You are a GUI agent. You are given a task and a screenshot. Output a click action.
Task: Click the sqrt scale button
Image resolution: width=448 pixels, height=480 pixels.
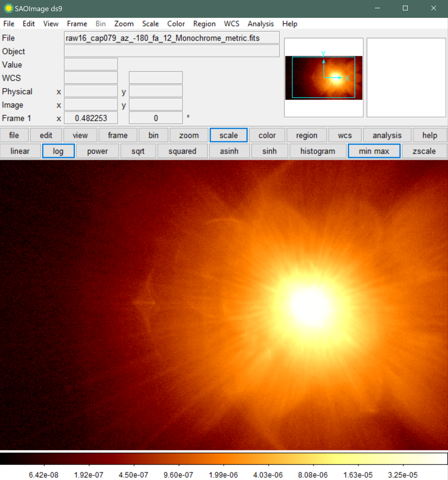coord(138,151)
